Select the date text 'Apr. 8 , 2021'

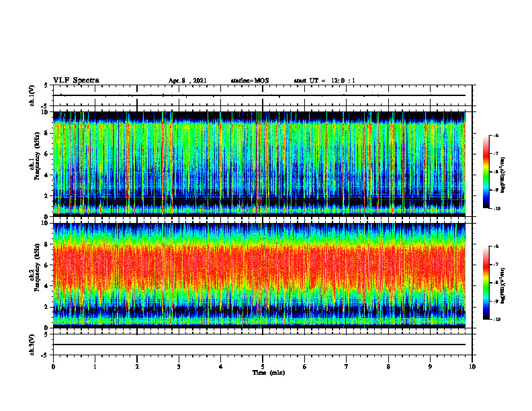point(187,81)
